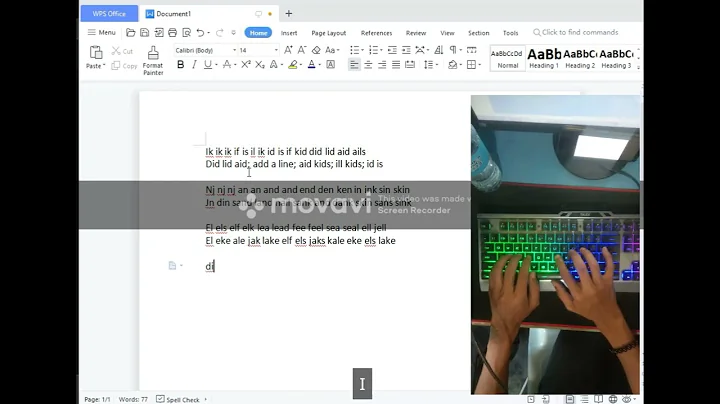720x404 pixels.
Task: Justify the paragraph text
Action: (x=396, y=65)
